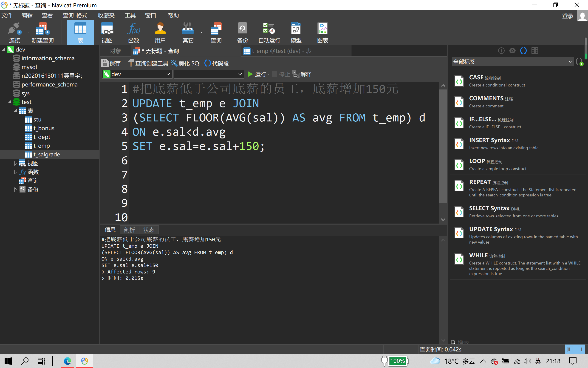Click the Navicat taskbar icon
588x368 pixels.
tap(85, 361)
